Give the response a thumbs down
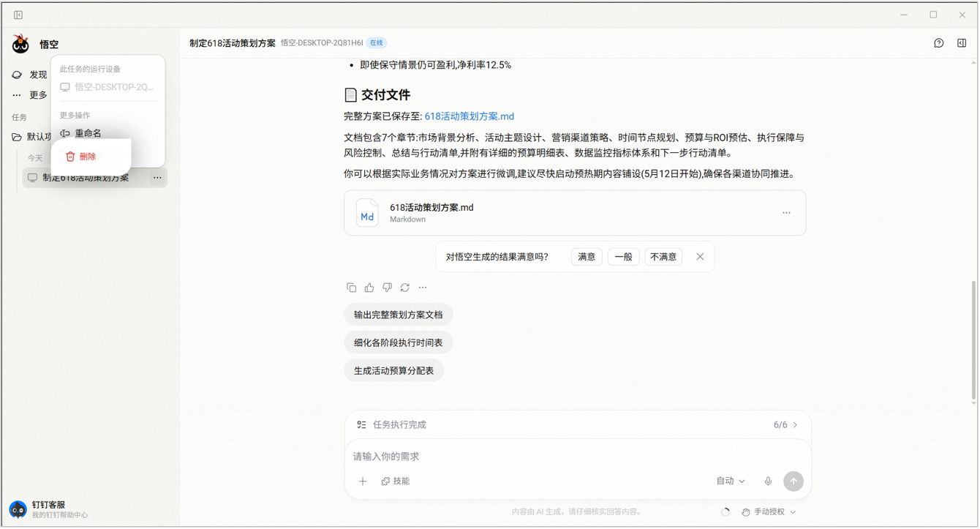 point(387,288)
